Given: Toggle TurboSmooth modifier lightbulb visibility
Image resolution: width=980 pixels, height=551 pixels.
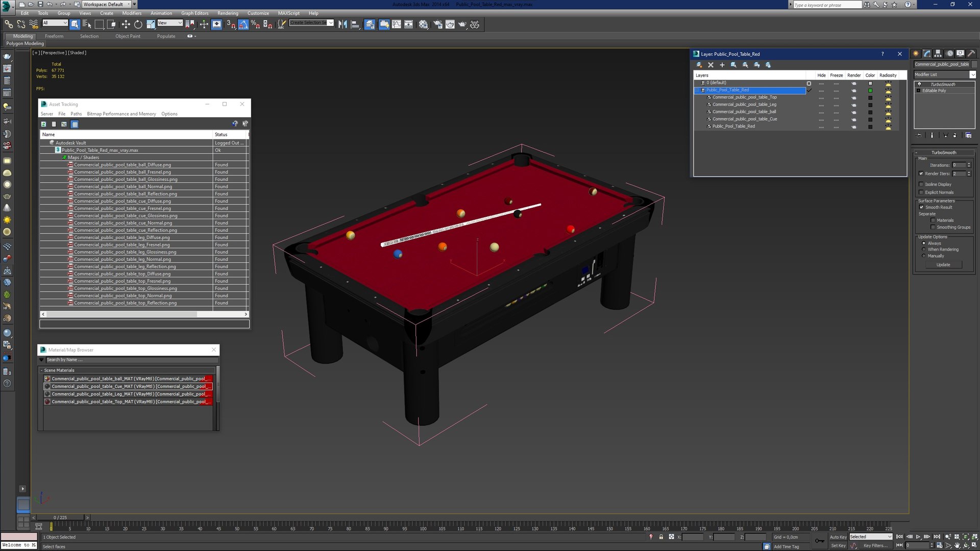Looking at the screenshot, I should pos(920,84).
